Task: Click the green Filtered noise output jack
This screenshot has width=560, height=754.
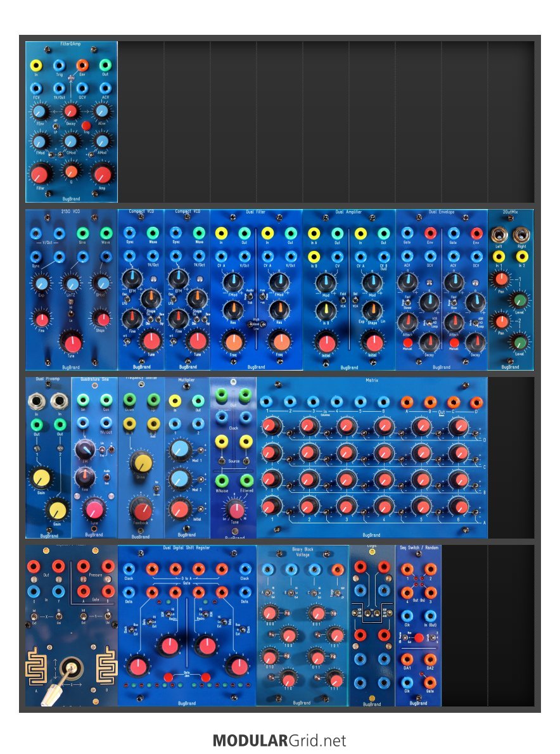Action: click(246, 481)
